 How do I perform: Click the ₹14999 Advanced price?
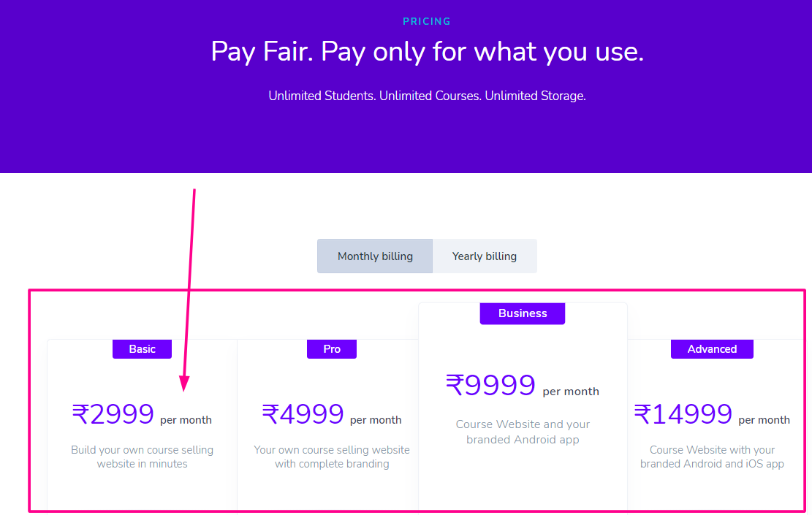pyautogui.click(x=683, y=415)
